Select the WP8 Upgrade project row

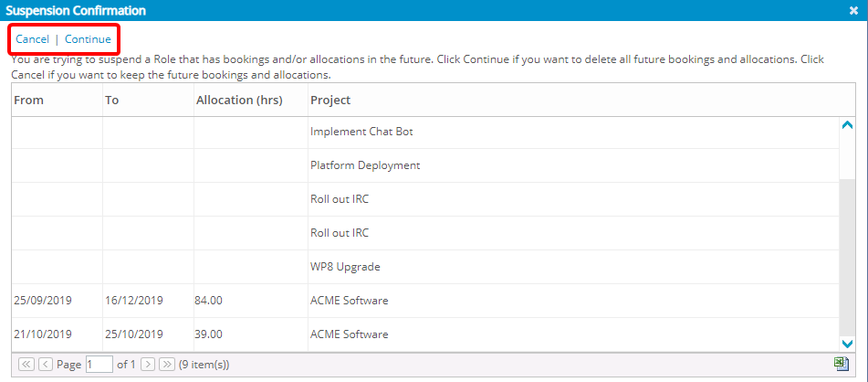(x=425, y=267)
